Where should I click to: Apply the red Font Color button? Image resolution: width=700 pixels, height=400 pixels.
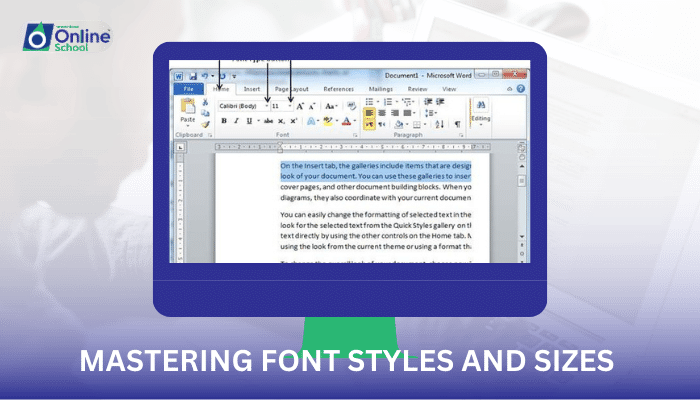point(346,121)
